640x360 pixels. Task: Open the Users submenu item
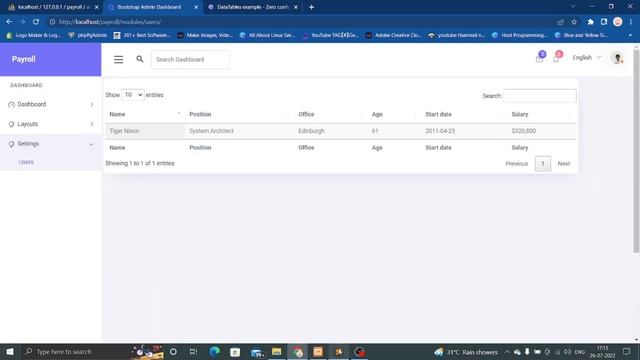[x=26, y=162]
